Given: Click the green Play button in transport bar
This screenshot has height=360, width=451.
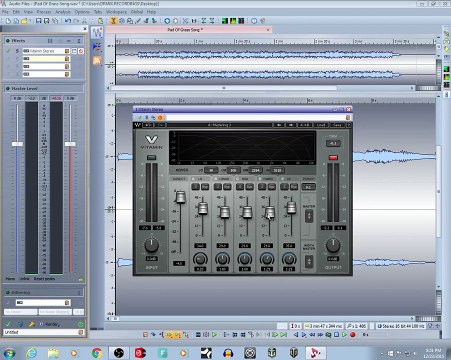Looking at the screenshot, I should (345, 334).
